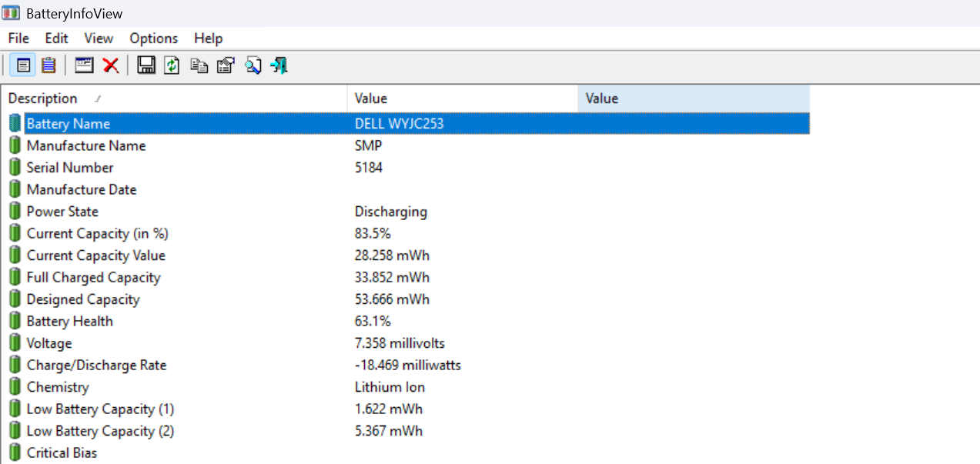Image resolution: width=980 pixels, height=464 pixels.
Task: Click the red X clear-log toolbar icon
Action: (x=111, y=65)
